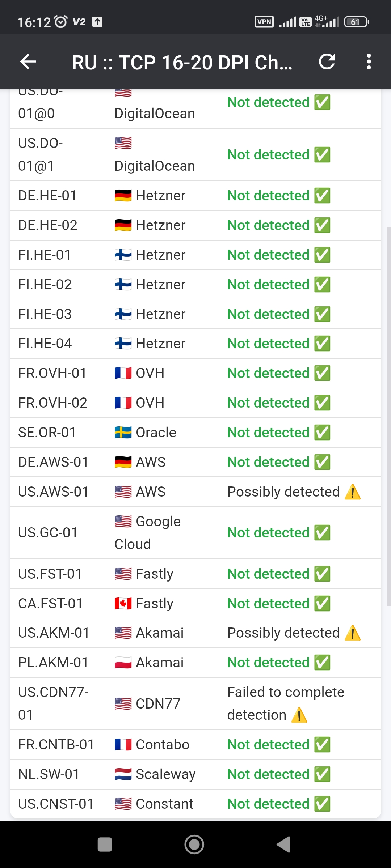Tap the Scaleway provider name
Image resolution: width=391 pixels, height=868 pixels.
pos(165,774)
